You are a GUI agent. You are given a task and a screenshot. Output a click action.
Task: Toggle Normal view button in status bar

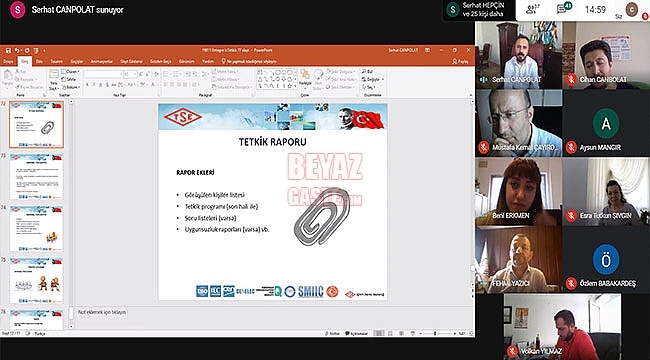point(379,333)
